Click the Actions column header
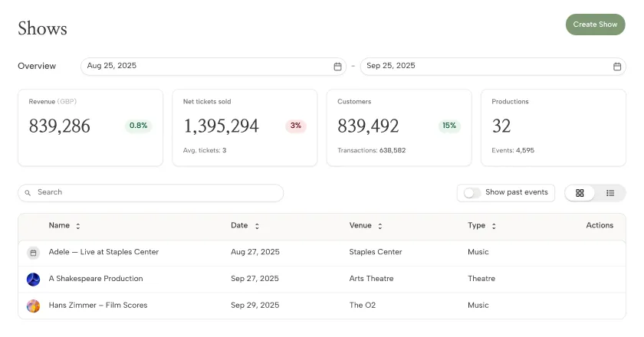This screenshot has width=644, height=337. (x=600, y=225)
